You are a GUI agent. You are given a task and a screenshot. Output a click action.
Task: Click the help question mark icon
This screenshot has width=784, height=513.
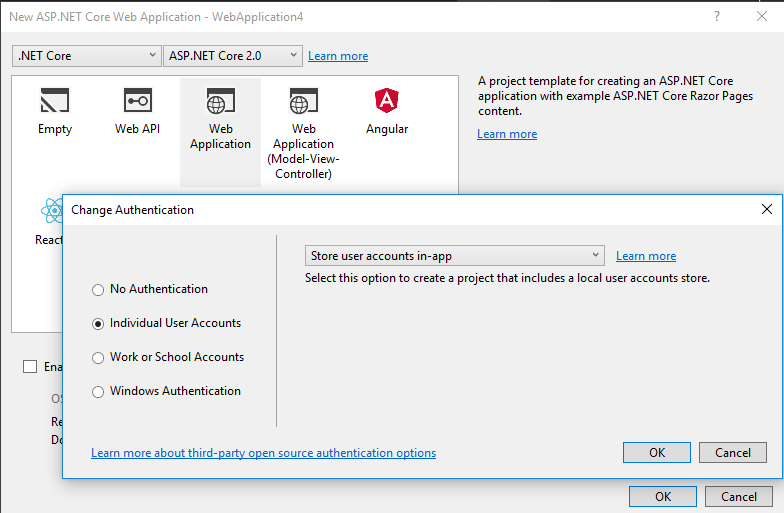tap(717, 16)
